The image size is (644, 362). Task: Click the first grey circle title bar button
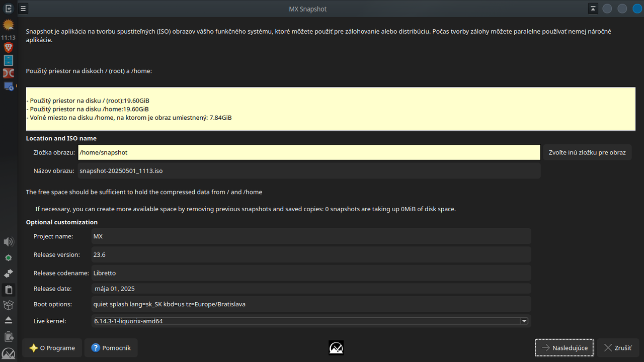pyautogui.click(x=607, y=9)
